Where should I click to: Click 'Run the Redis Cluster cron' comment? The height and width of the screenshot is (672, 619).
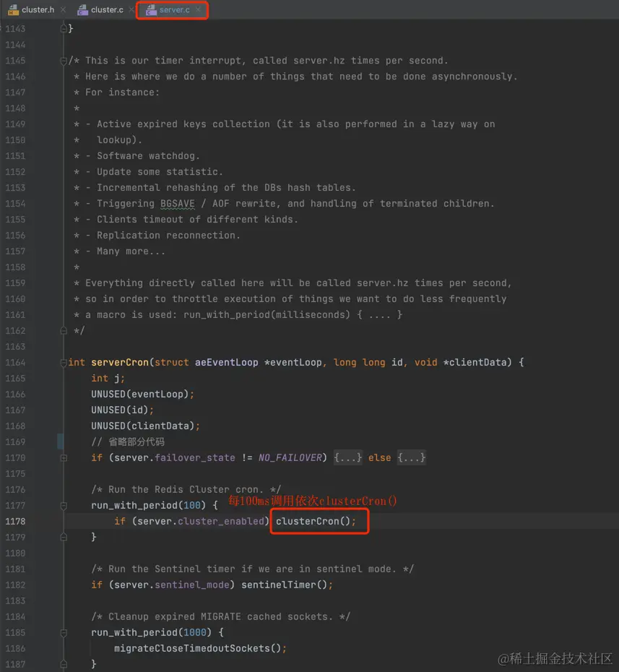[186, 489]
